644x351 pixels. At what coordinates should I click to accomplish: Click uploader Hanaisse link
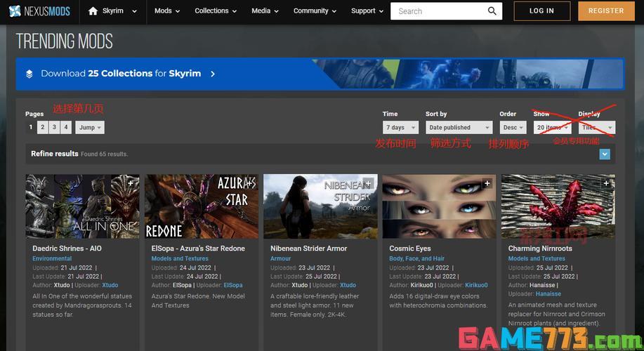[548, 294]
